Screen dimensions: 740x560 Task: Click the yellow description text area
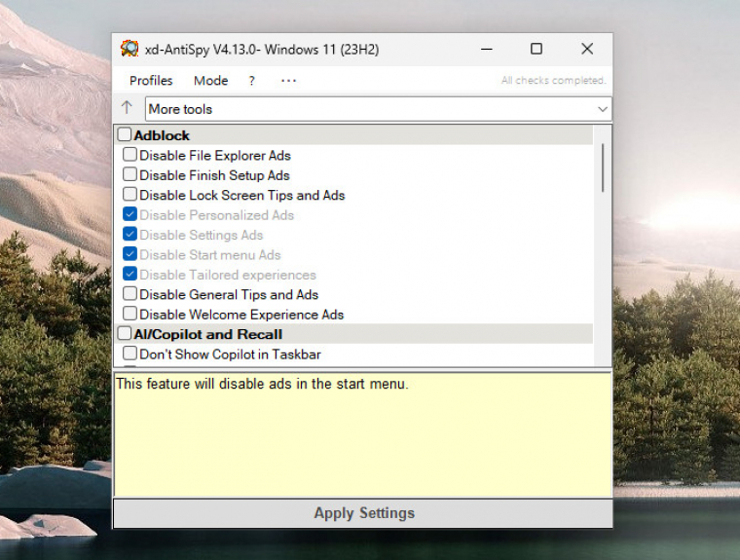pyautogui.click(x=363, y=438)
